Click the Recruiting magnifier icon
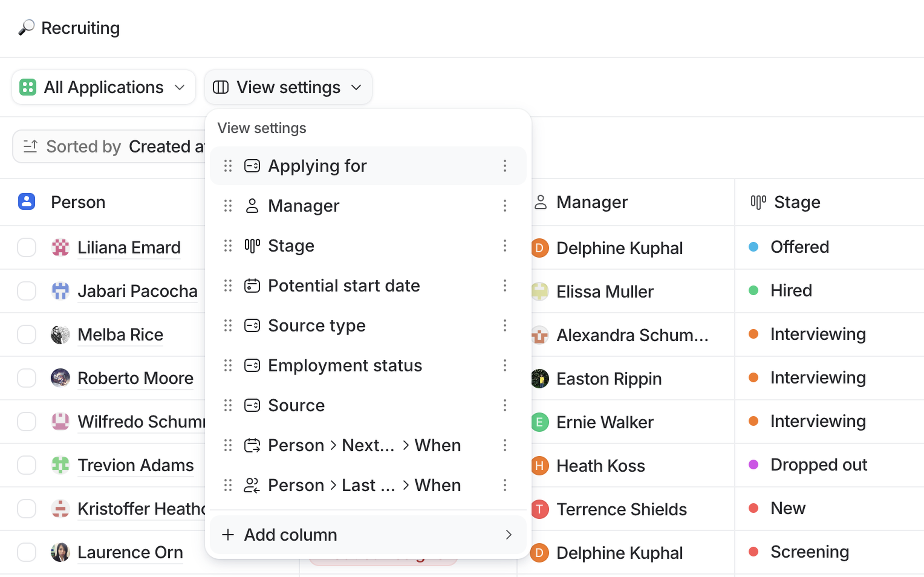The image size is (924, 577). point(26,28)
